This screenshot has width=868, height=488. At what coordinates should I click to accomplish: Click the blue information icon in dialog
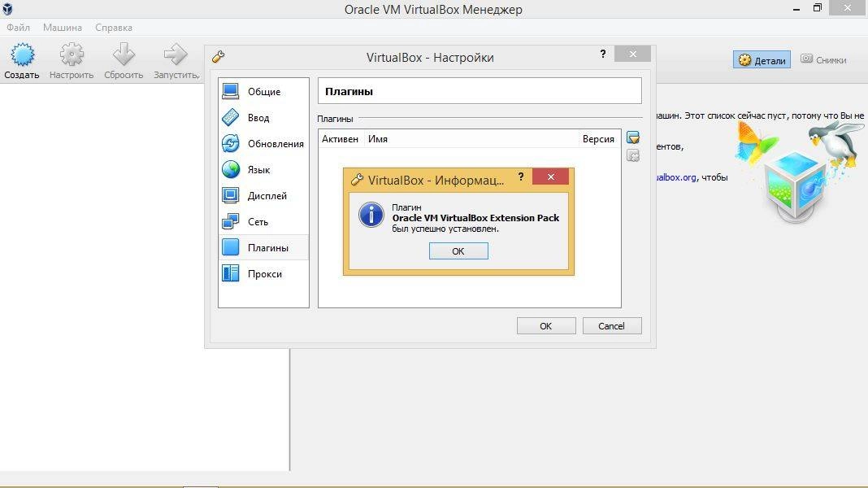371,215
